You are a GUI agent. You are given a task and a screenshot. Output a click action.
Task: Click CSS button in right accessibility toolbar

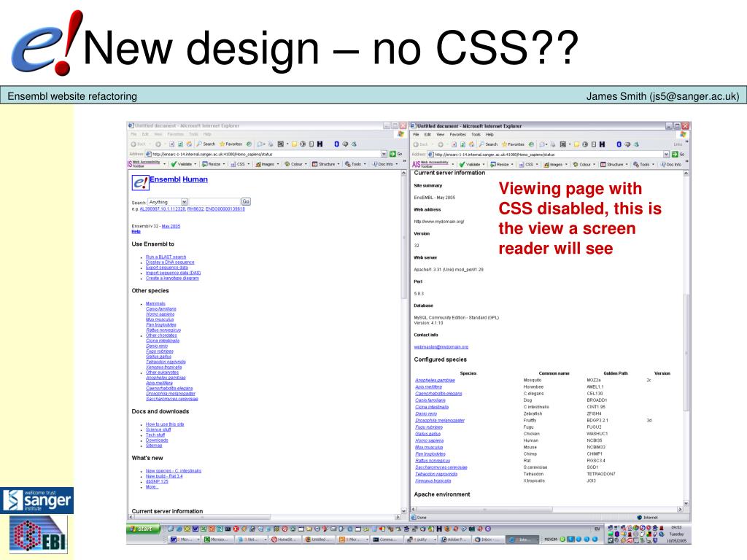pyautogui.click(x=526, y=164)
